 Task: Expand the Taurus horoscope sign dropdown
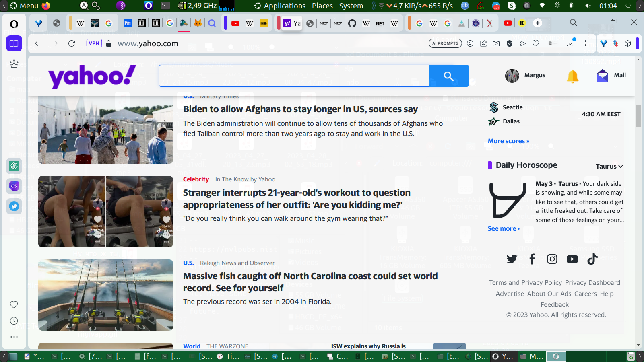tap(609, 166)
